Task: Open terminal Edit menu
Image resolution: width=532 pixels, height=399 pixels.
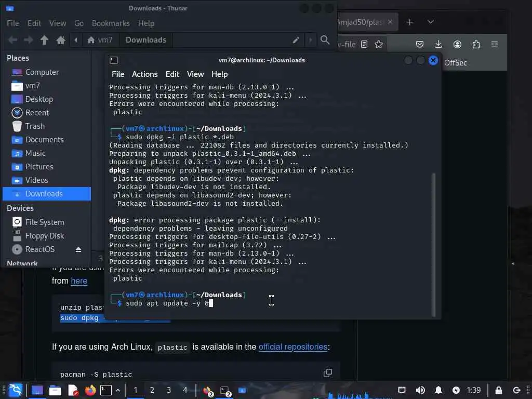Action: tap(172, 74)
